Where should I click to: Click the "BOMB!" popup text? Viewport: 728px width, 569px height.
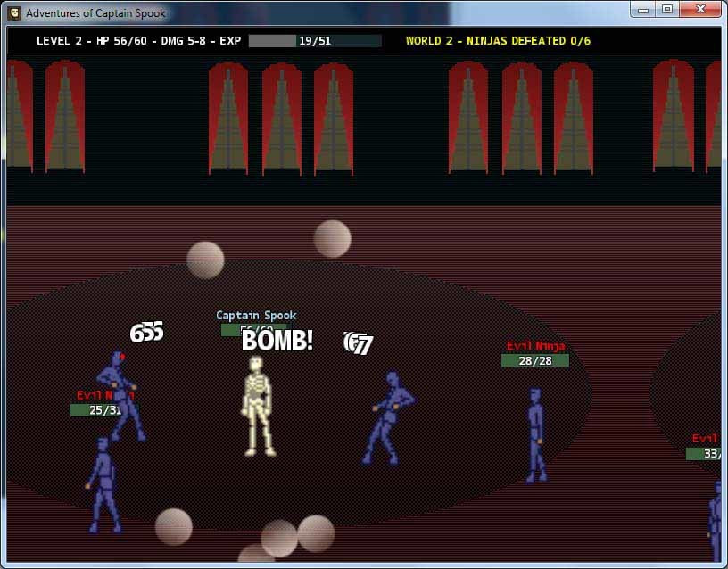(x=277, y=340)
